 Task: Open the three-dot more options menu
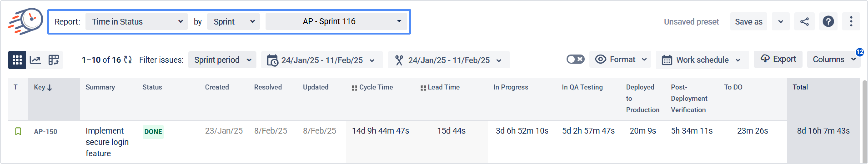[850, 22]
